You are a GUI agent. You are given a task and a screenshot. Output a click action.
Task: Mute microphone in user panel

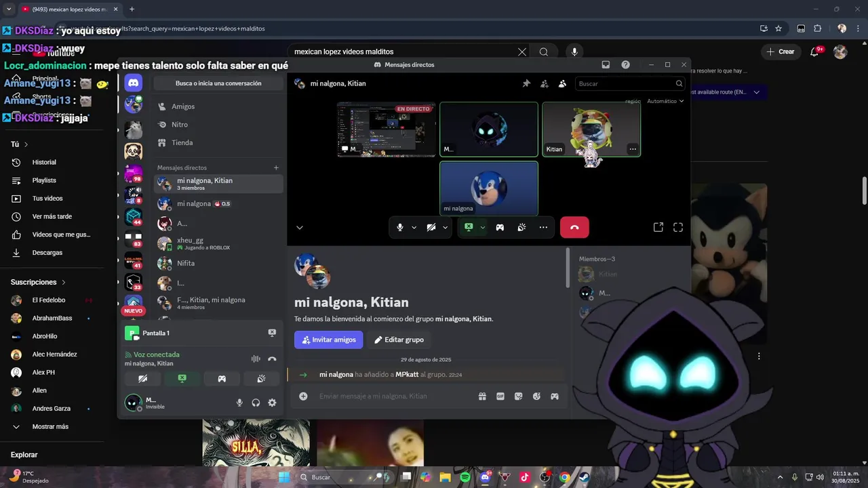(x=239, y=403)
